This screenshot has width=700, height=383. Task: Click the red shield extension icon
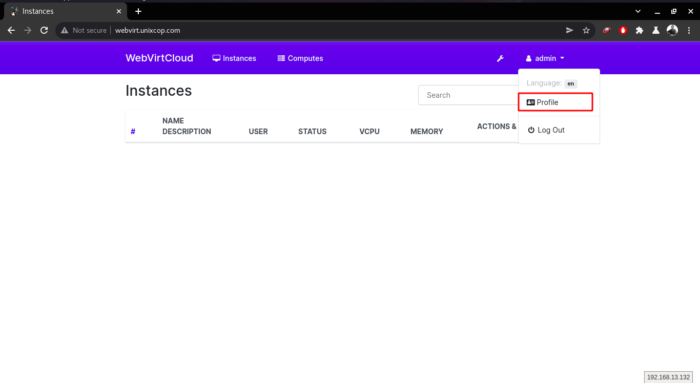[623, 30]
